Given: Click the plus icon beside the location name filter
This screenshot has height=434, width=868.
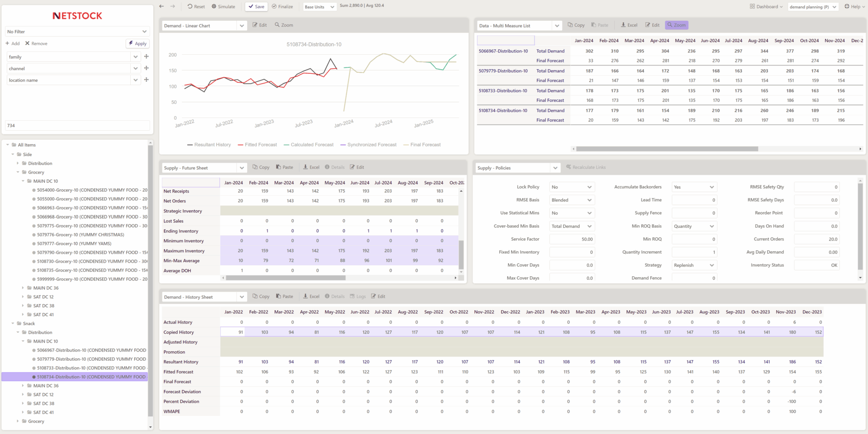Looking at the screenshot, I should (x=146, y=80).
